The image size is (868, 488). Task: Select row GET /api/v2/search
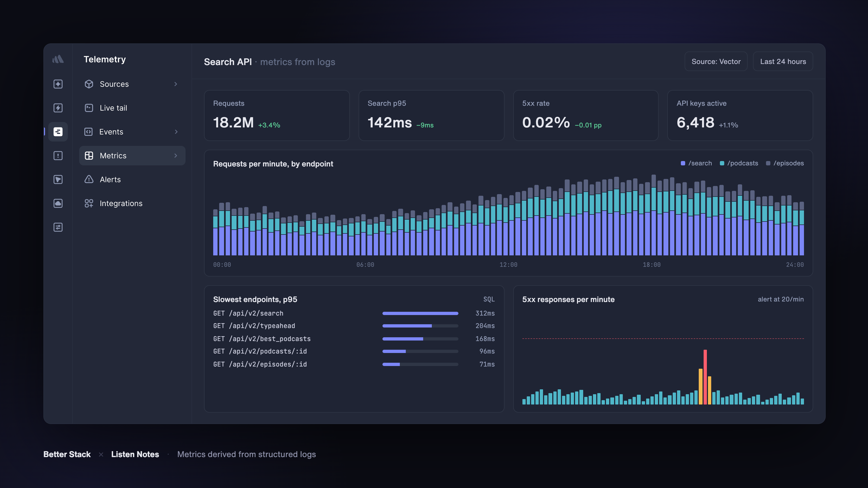tap(354, 314)
